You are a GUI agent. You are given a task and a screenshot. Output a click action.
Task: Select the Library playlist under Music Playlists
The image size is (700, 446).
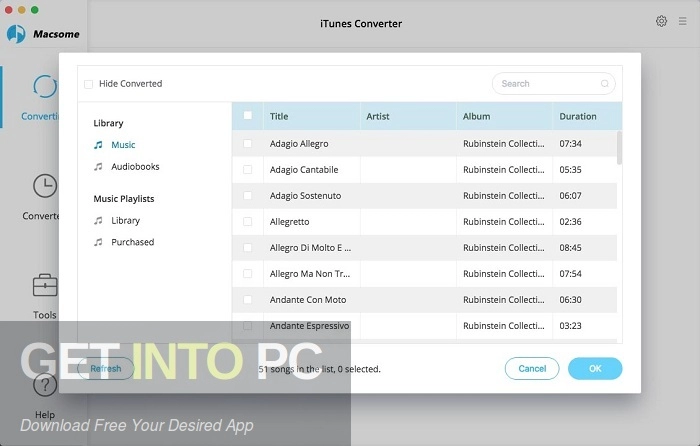point(125,221)
